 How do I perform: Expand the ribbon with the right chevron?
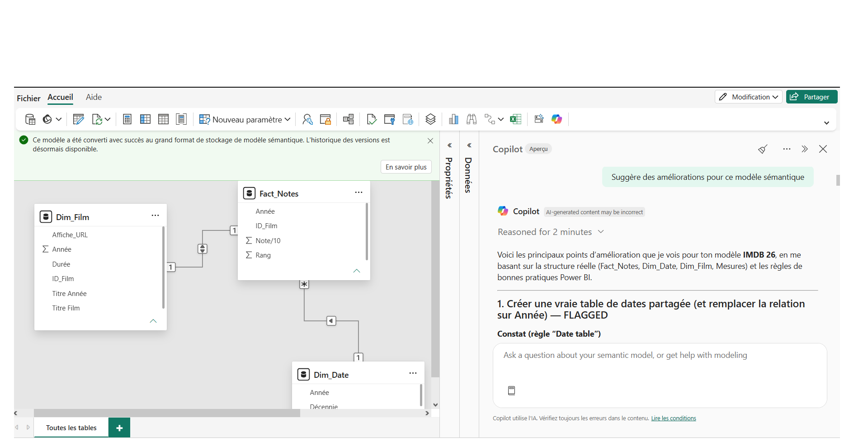826,122
